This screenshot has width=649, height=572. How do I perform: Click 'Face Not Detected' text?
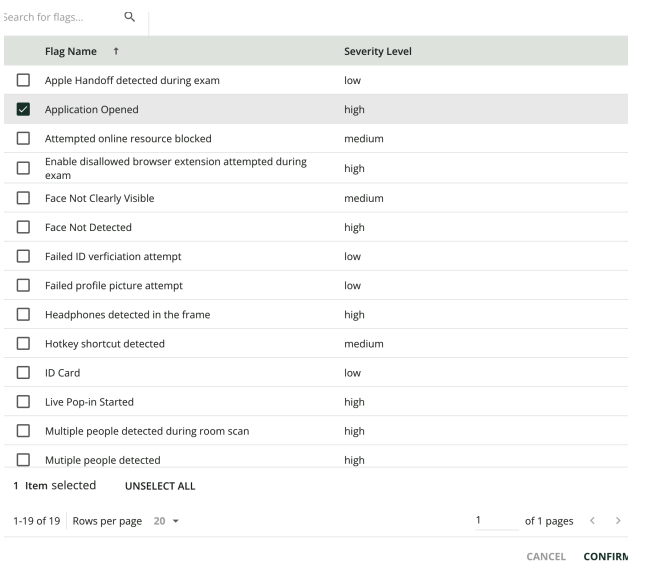pos(88,227)
